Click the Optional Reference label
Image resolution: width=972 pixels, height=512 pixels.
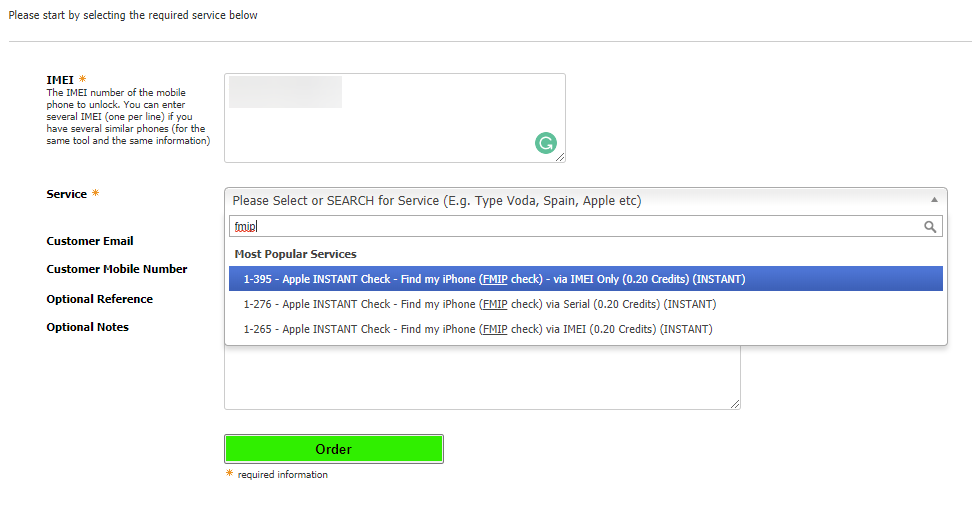99,299
